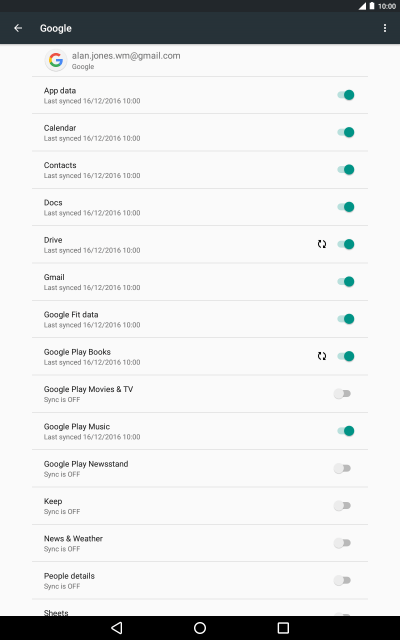This screenshot has height=640, width=400.
Task: Disable Calendar sync switch
Action: 346,132
